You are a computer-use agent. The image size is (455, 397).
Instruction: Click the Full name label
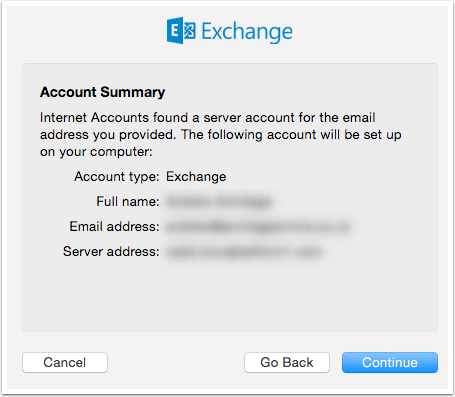tap(128, 202)
